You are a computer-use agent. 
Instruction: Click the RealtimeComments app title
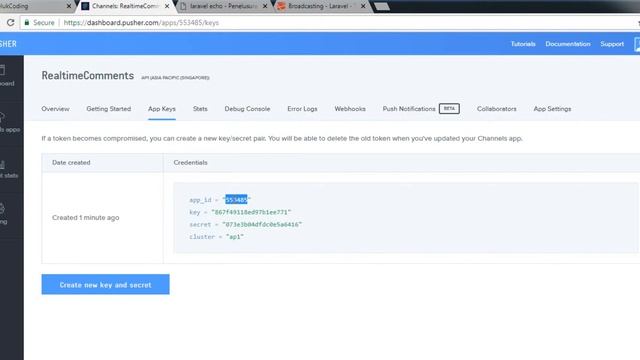(87, 76)
